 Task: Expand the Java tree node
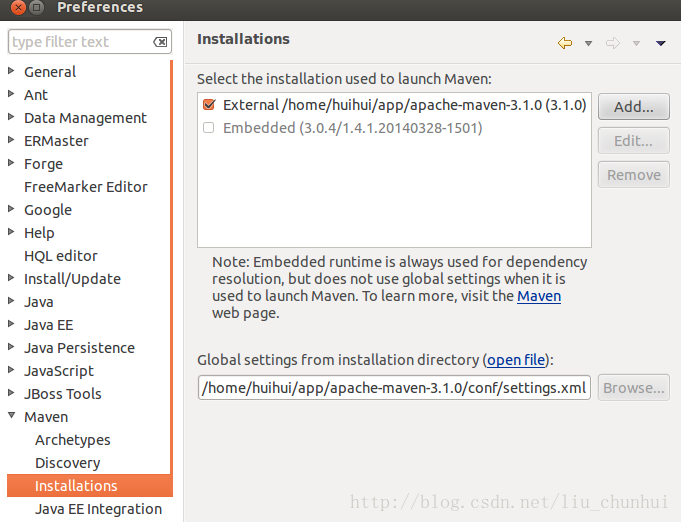click(x=11, y=301)
